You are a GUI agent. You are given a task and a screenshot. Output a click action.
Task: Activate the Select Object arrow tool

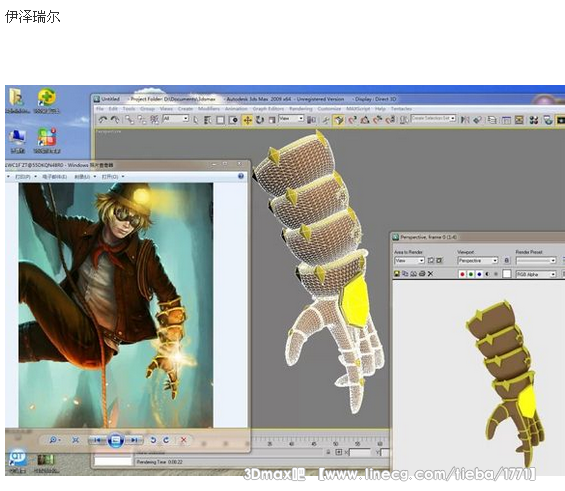pos(196,120)
